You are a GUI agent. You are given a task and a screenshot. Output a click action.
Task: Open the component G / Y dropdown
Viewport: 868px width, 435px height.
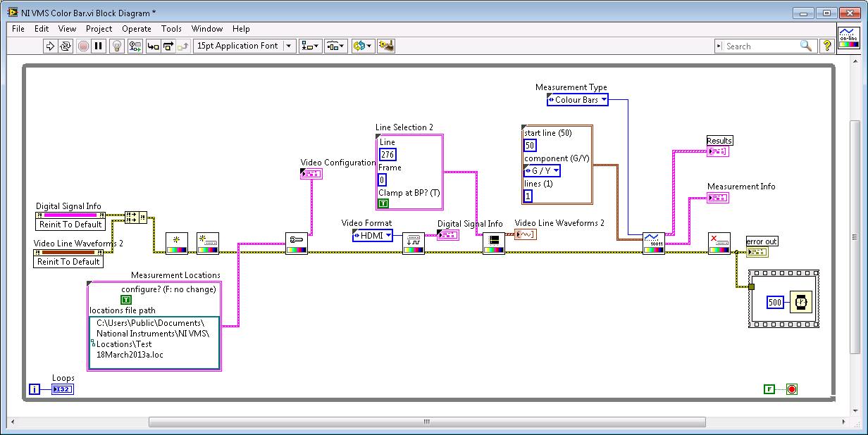click(x=542, y=171)
